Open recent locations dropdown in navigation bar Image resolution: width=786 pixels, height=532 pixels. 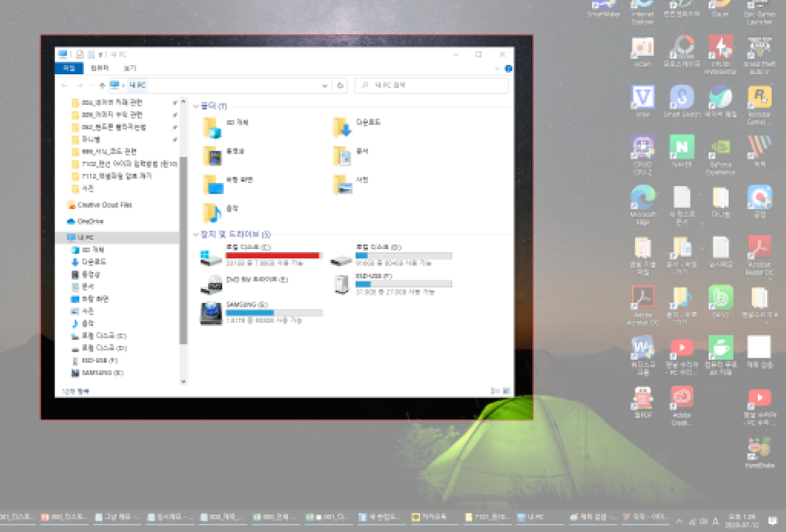click(x=91, y=86)
